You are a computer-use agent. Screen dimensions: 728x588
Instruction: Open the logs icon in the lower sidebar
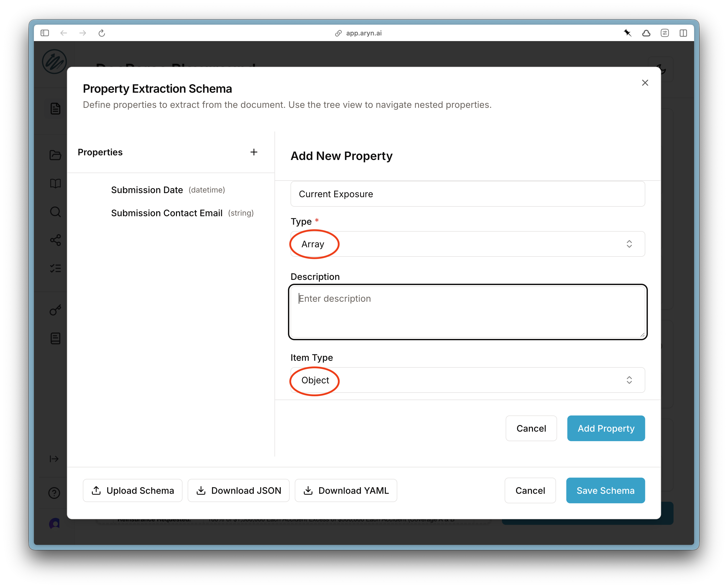pyautogui.click(x=55, y=338)
